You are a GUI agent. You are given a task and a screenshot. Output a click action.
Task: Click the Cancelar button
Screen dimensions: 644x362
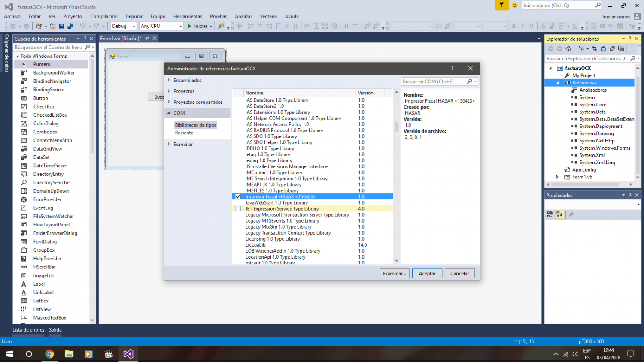click(x=459, y=273)
